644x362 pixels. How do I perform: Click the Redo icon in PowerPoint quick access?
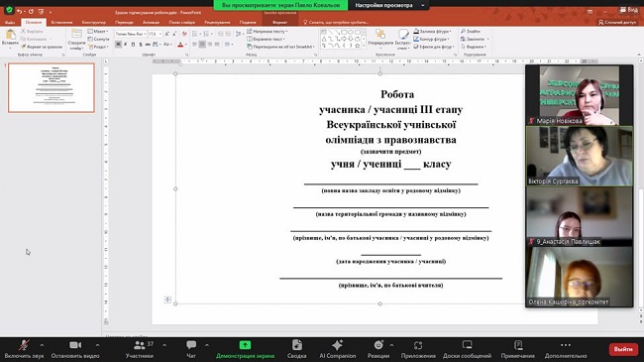click(x=31, y=12)
